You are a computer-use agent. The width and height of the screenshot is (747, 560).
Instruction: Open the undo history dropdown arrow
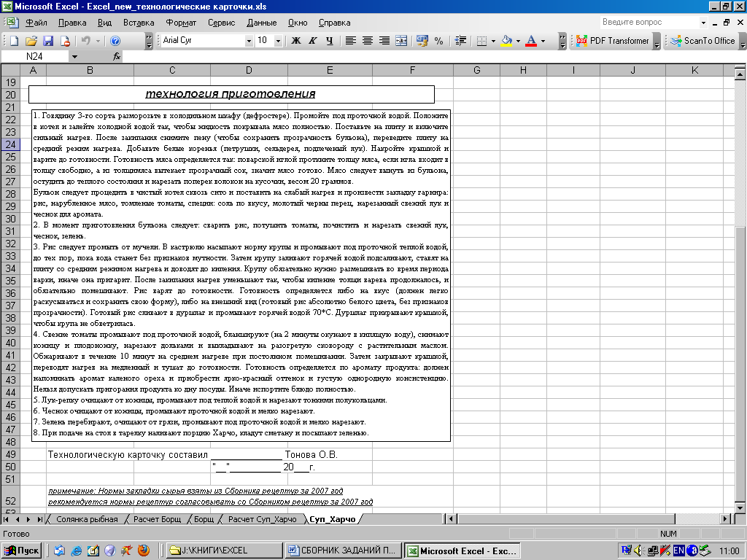(98, 41)
